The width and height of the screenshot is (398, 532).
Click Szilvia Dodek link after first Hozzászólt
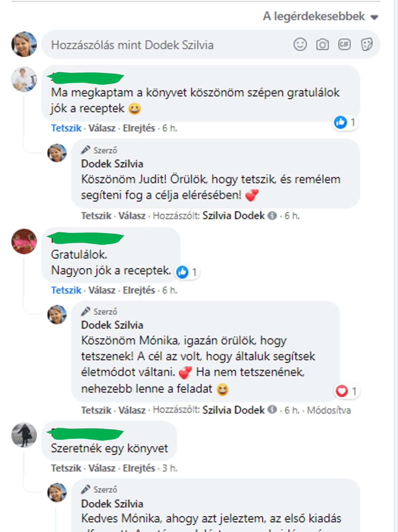click(x=233, y=216)
